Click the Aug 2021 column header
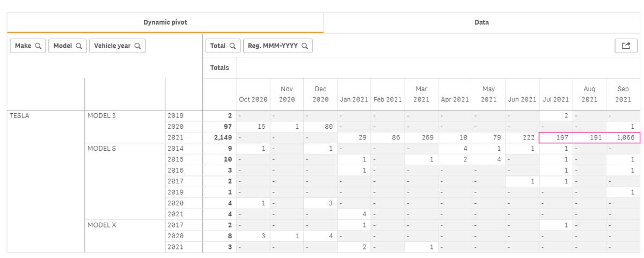This screenshot has width=644, height=258. 589,94
